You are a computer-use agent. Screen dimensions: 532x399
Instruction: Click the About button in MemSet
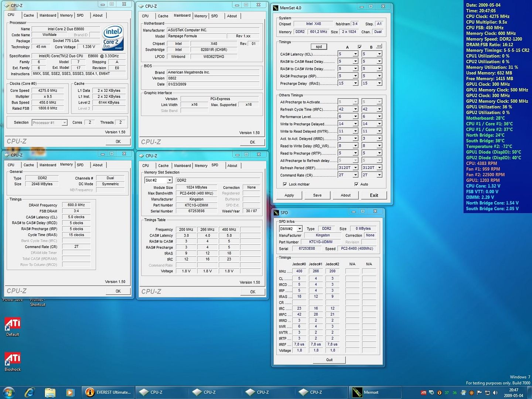point(346,195)
